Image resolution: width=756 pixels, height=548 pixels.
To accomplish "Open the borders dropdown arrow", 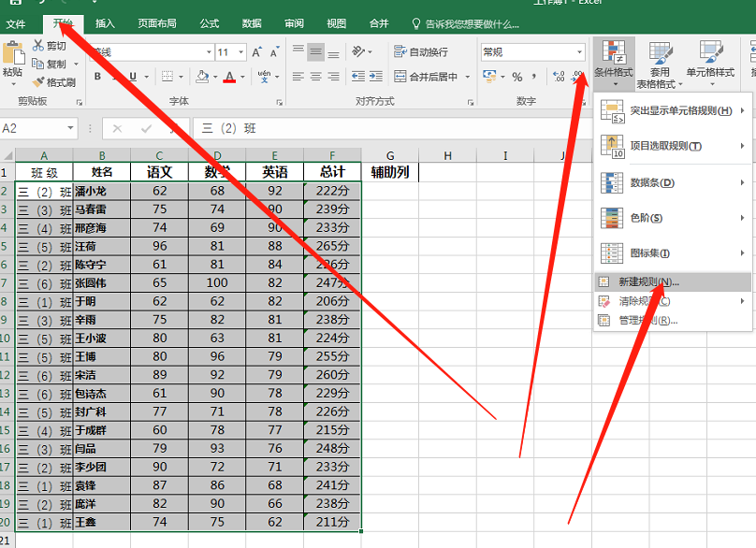I will 181,77.
